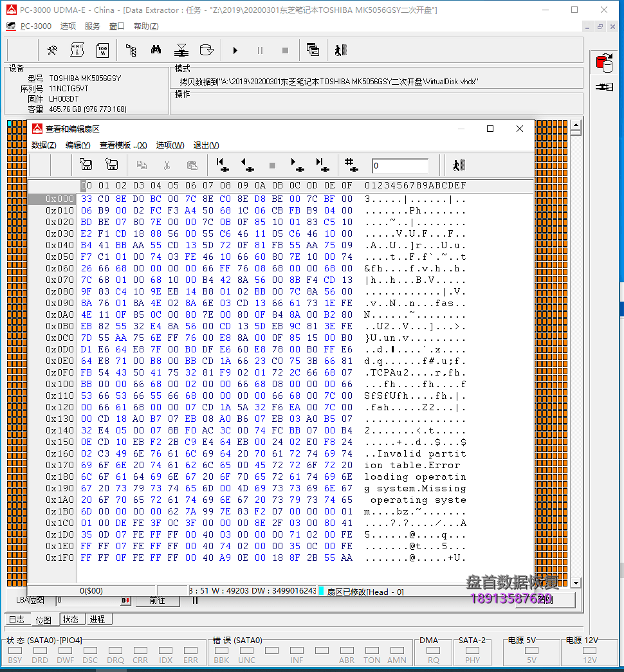Go to next sector arrow icon
The height and width of the screenshot is (672, 624).
pos(298,165)
